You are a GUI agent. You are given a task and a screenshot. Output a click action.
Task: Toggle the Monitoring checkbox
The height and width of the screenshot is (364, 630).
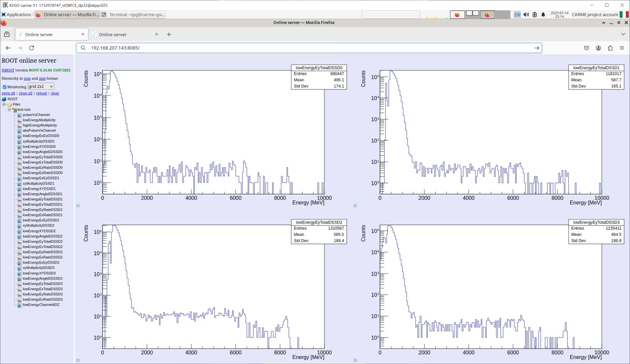(x=5, y=87)
